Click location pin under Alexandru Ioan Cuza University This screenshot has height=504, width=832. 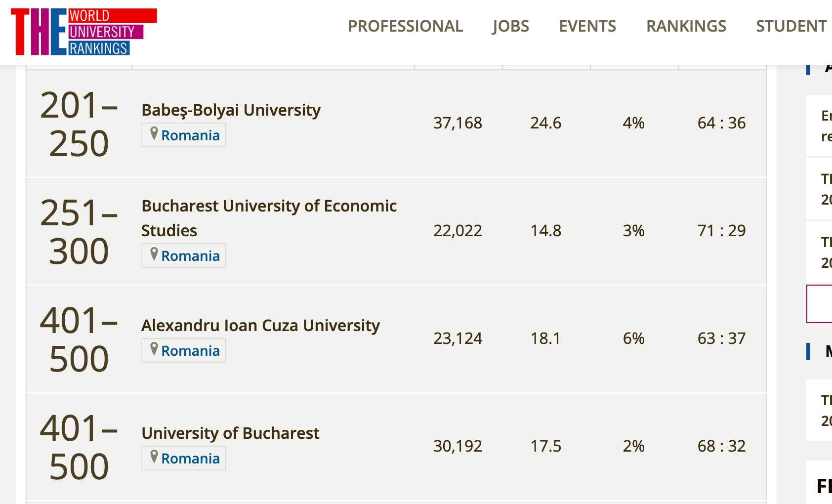(x=154, y=349)
